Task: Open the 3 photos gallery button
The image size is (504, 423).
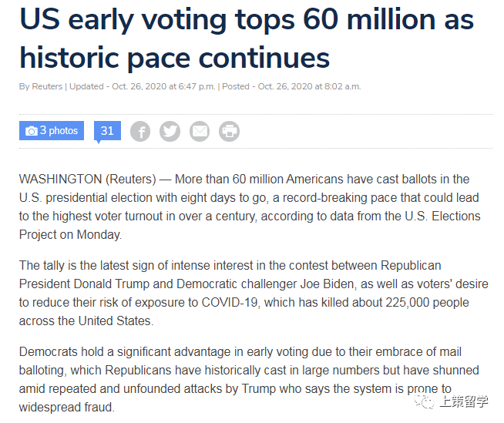Action: [52, 130]
